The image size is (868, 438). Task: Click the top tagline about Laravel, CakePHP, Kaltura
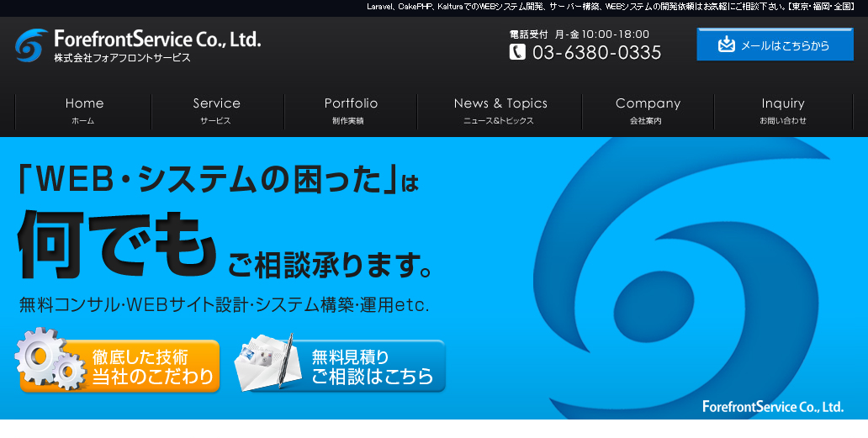[611, 7]
